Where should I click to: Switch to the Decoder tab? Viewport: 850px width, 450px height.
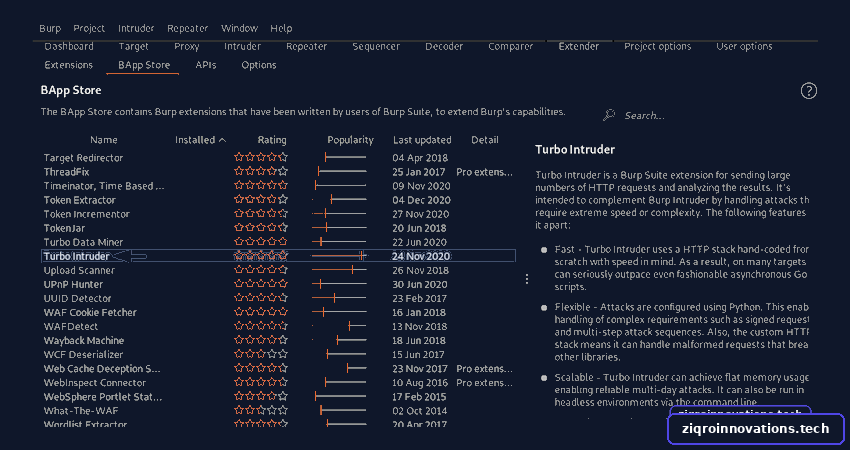[x=444, y=47]
